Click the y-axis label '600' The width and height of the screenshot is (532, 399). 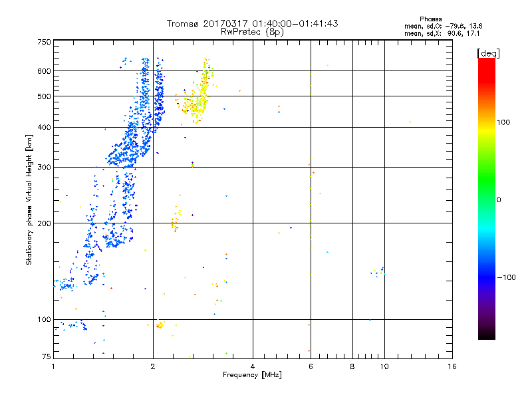click(44, 71)
